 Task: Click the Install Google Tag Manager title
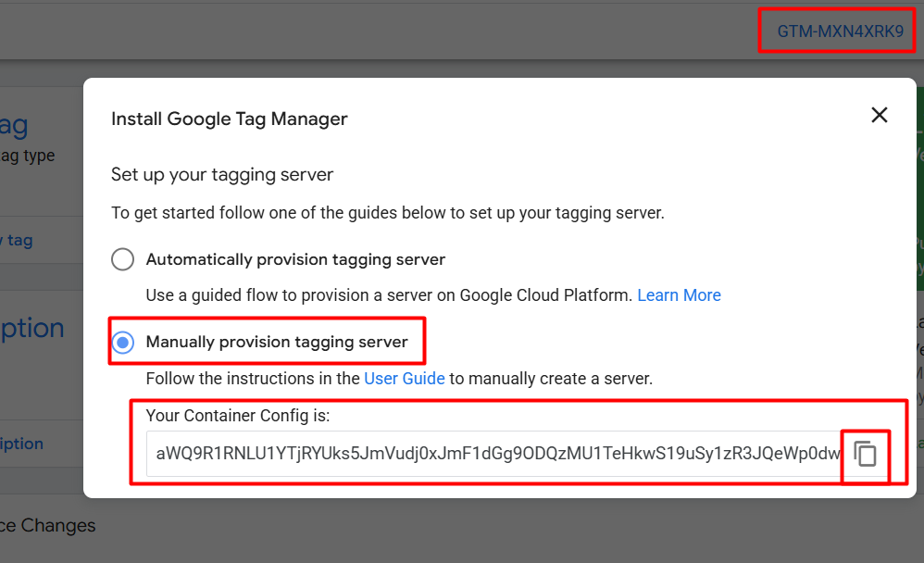(x=229, y=119)
